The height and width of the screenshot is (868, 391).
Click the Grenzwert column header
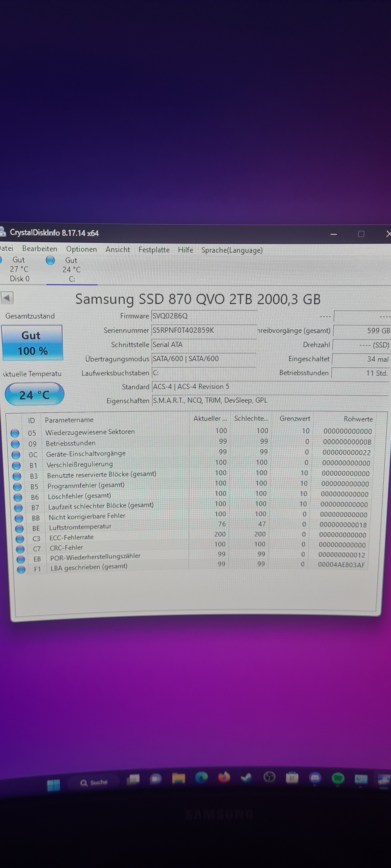tap(295, 418)
